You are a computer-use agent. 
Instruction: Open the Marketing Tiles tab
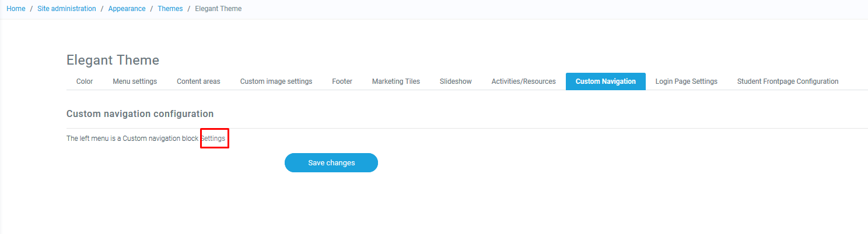[x=395, y=81]
